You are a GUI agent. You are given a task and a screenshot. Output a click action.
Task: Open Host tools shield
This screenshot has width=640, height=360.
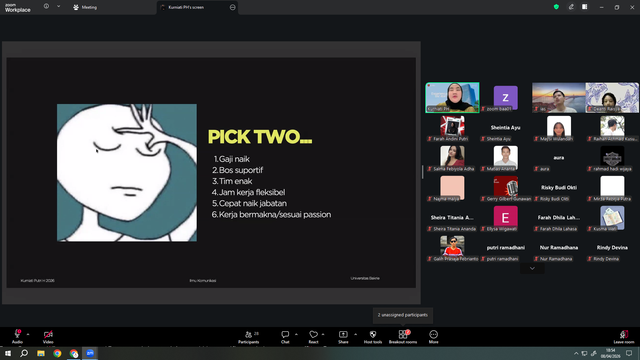[x=373, y=337]
